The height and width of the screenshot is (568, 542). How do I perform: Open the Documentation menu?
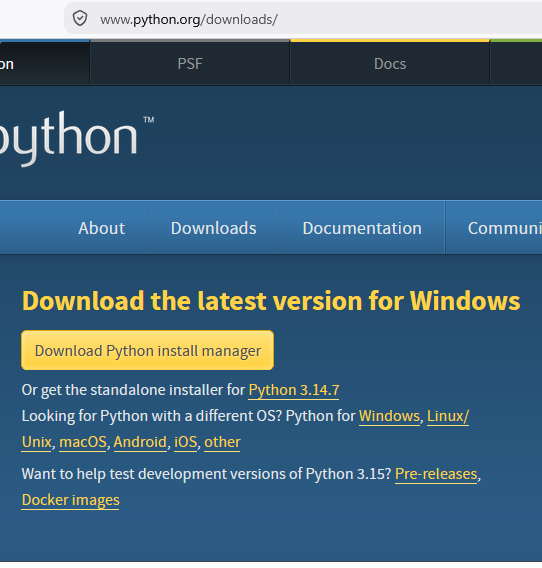[362, 228]
